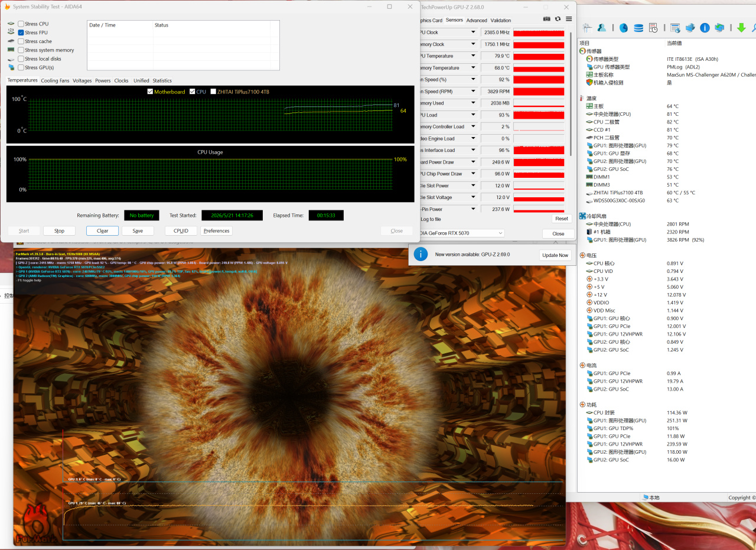Image resolution: width=756 pixels, height=550 pixels.
Task: Open the GPU Clock sensor dropdown
Action: [x=472, y=32]
